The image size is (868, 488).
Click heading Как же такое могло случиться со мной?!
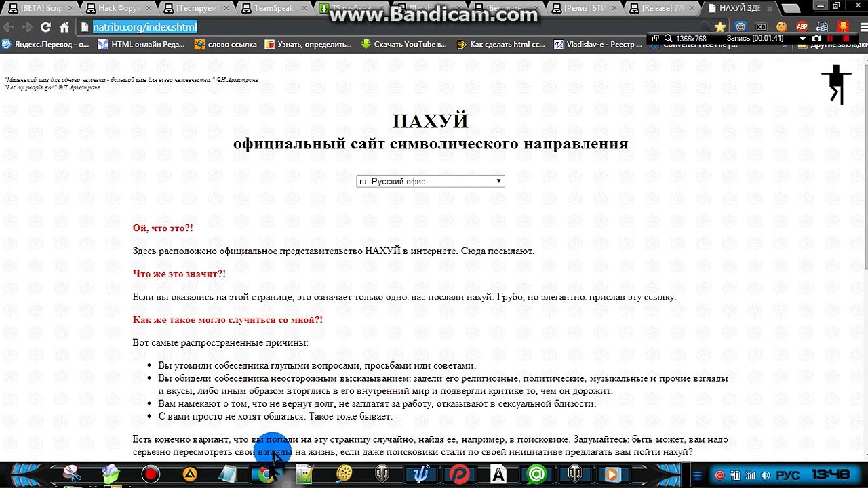tap(228, 319)
